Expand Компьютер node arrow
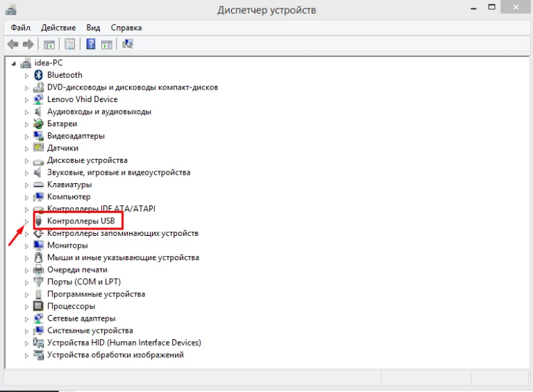Screen dimensions: 533x392 [x=26, y=197]
